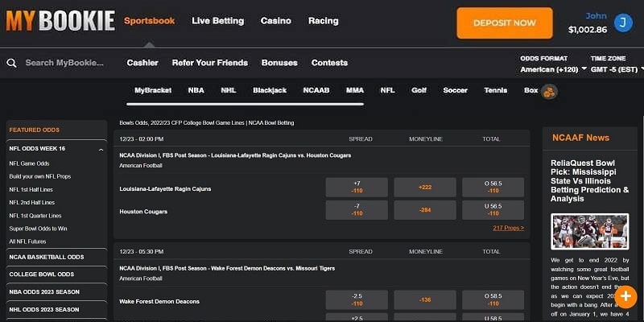Image resolution: width=644 pixels, height=322 pixels.
Task: Bet Louisiana-Lafayette moneyline +222
Action: (425, 188)
